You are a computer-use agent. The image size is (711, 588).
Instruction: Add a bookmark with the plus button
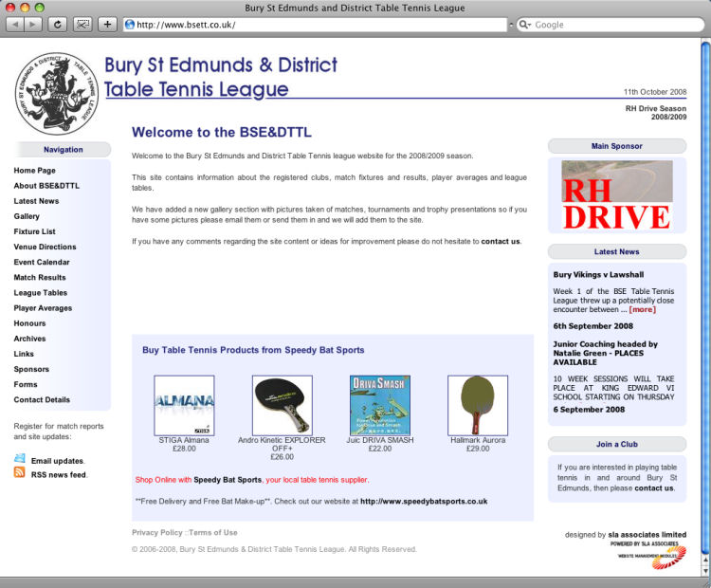[x=107, y=25]
